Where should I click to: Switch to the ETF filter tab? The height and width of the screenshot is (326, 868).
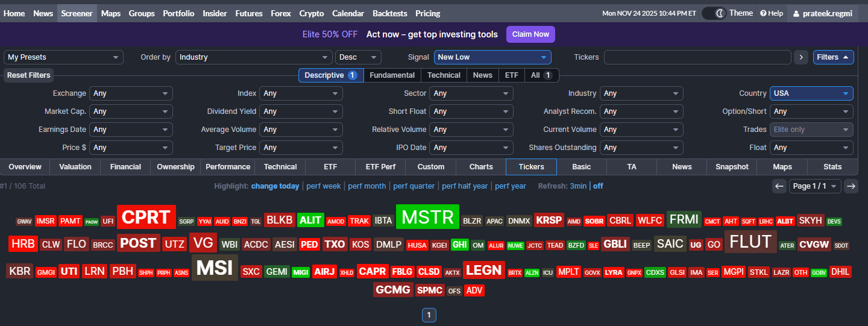coord(511,75)
